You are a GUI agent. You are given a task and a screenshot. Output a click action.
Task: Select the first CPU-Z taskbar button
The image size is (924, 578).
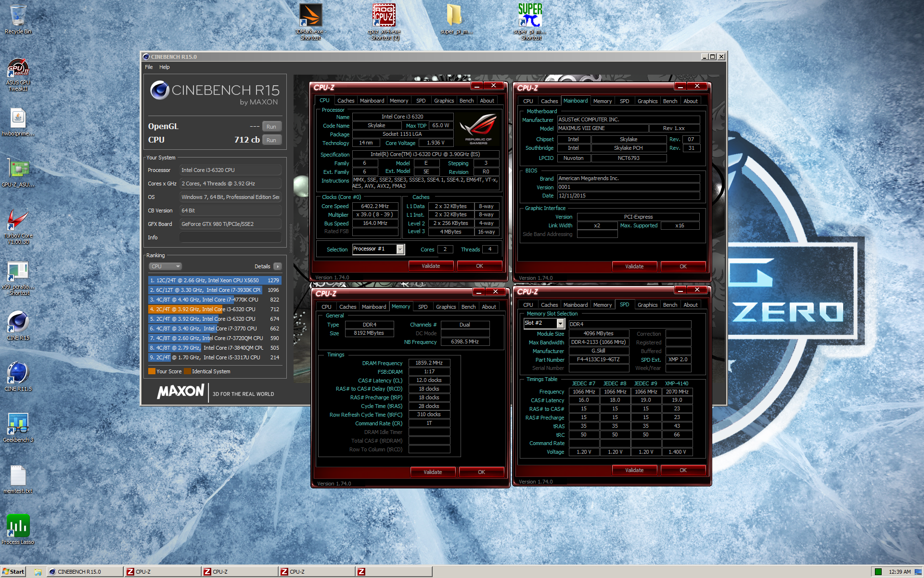point(163,572)
